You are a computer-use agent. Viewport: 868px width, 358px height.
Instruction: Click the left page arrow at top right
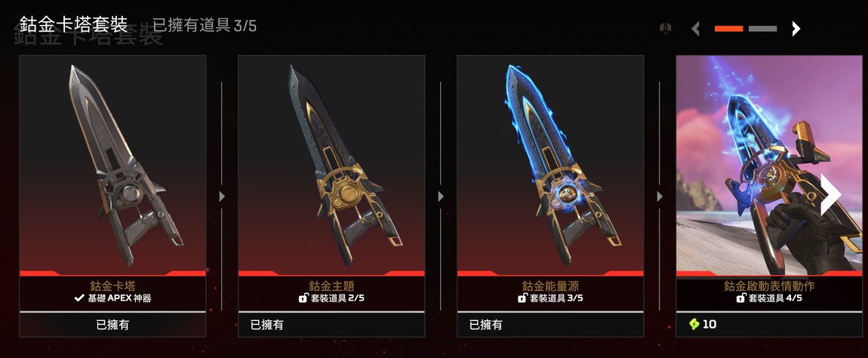[x=696, y=29]
